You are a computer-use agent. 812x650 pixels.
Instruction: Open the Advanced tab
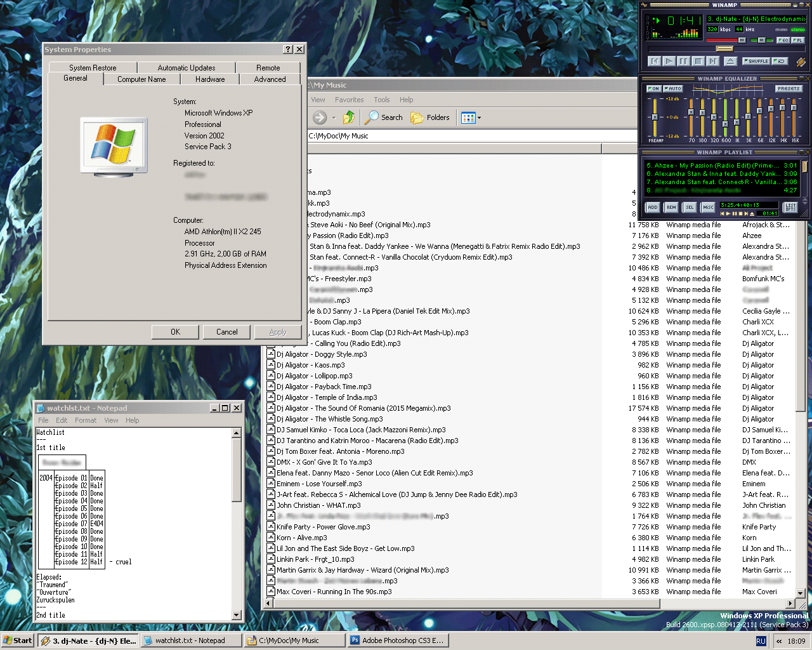coord(270,79)
